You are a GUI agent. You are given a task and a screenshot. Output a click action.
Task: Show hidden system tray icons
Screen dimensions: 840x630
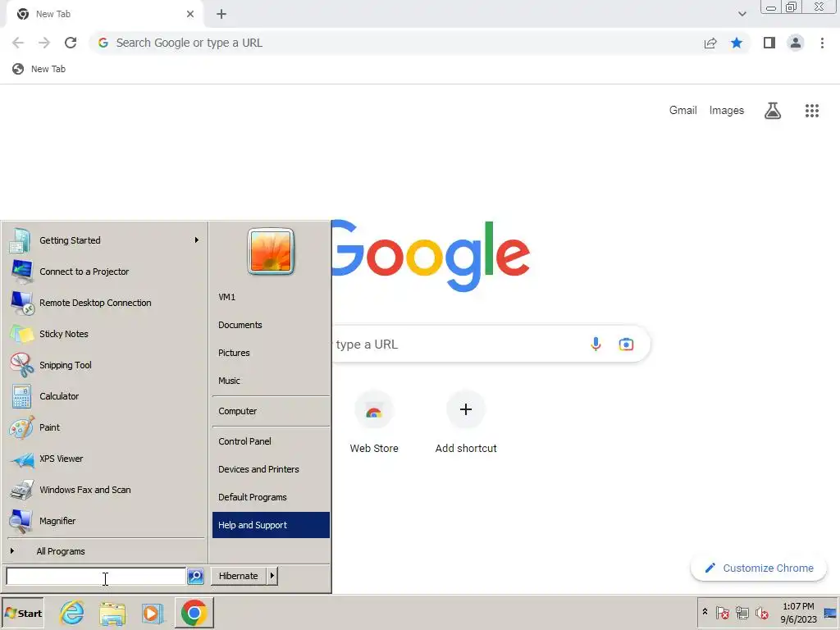[705, 612]
